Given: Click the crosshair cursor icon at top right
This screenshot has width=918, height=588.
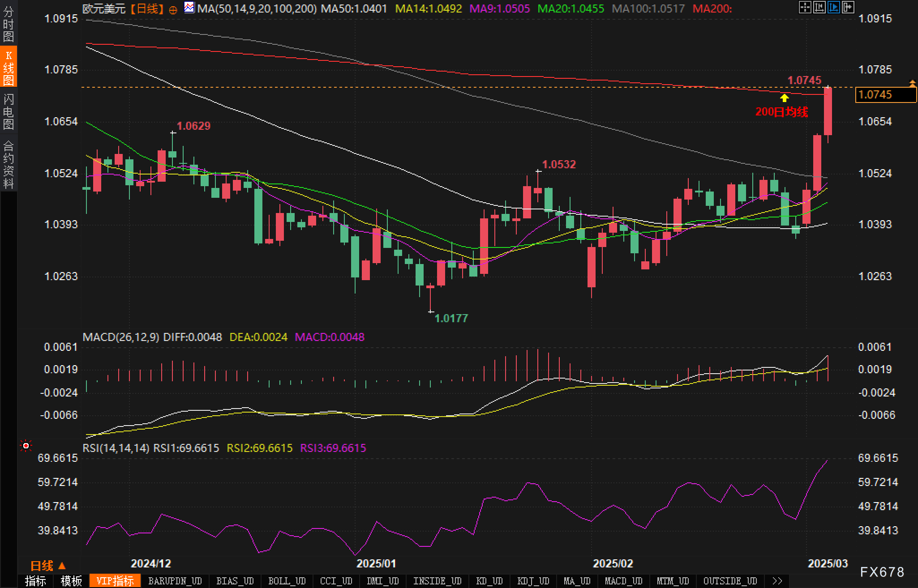Looking at the screenshot, I should pos(805,7).
